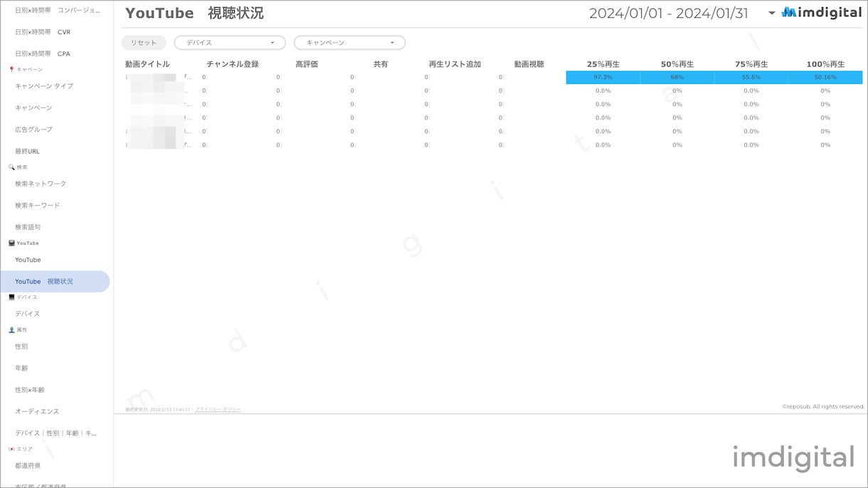Open the 広告グループ page
Viewport: 868px width, 488px height.
(x=33, y=129)
